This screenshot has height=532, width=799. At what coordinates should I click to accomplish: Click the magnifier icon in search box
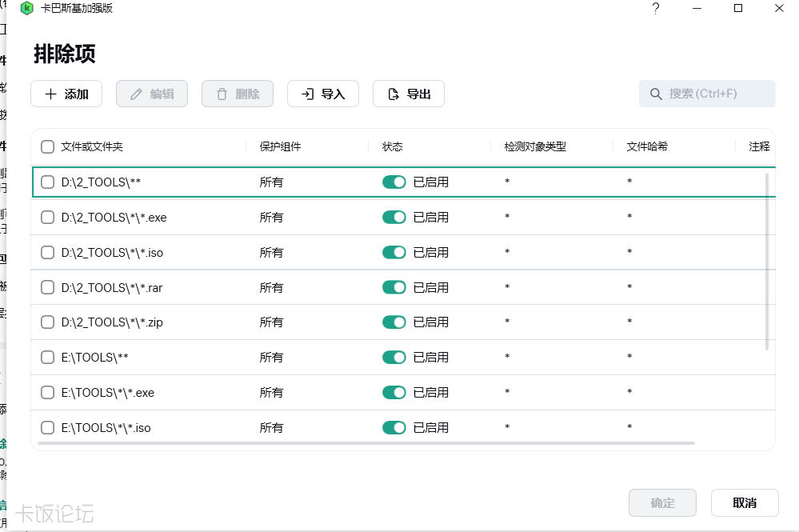click(656, 94)
